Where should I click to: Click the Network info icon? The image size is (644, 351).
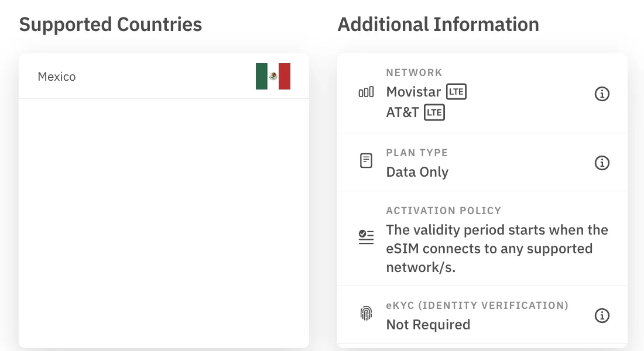tap(602, 94)
